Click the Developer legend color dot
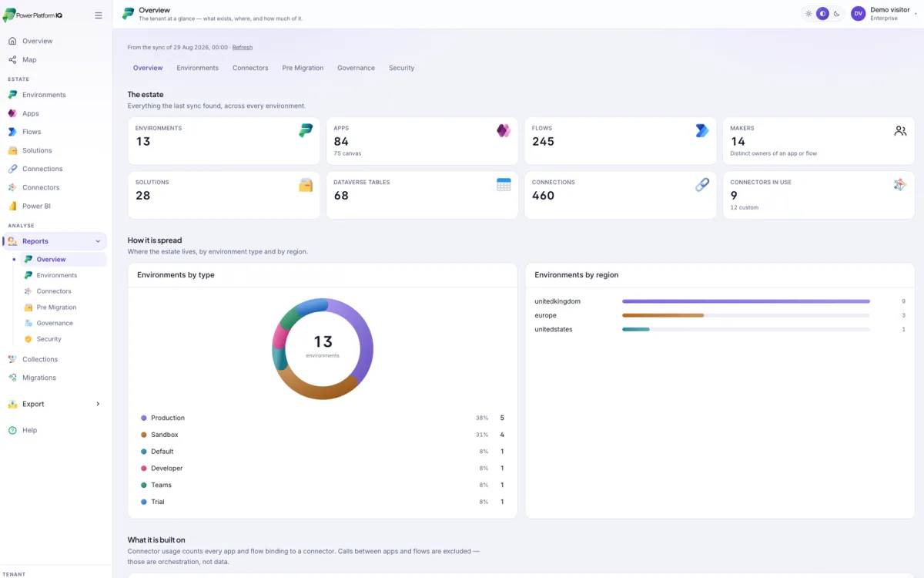 144,469
